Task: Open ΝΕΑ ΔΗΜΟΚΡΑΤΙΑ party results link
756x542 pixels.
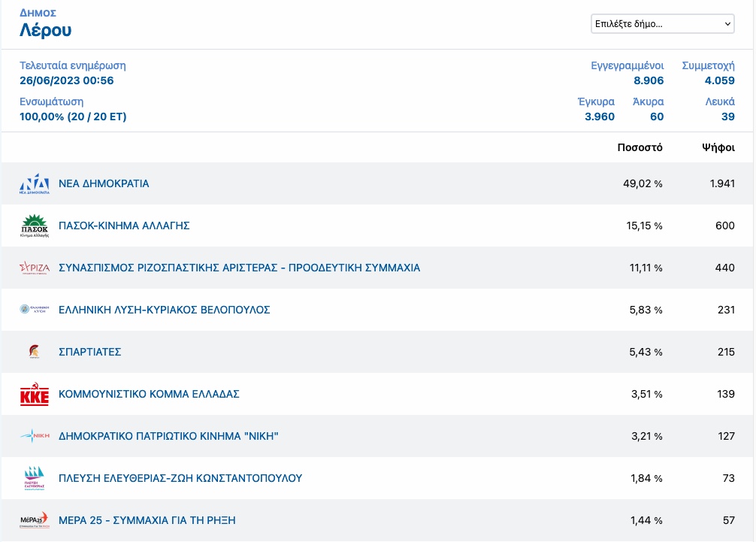Action: (x=104, y=183)
